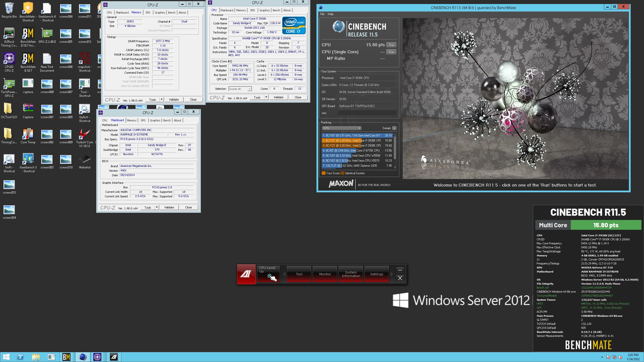Open the Cinebench File menu
The width and height of the screenshot is (644, 362).
click(322, 14)
